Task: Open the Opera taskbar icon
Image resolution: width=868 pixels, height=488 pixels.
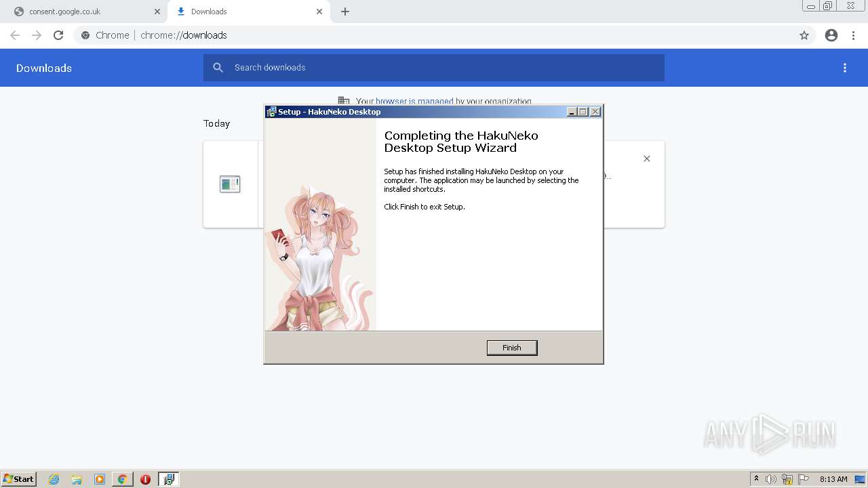Action: coord(145,479)
